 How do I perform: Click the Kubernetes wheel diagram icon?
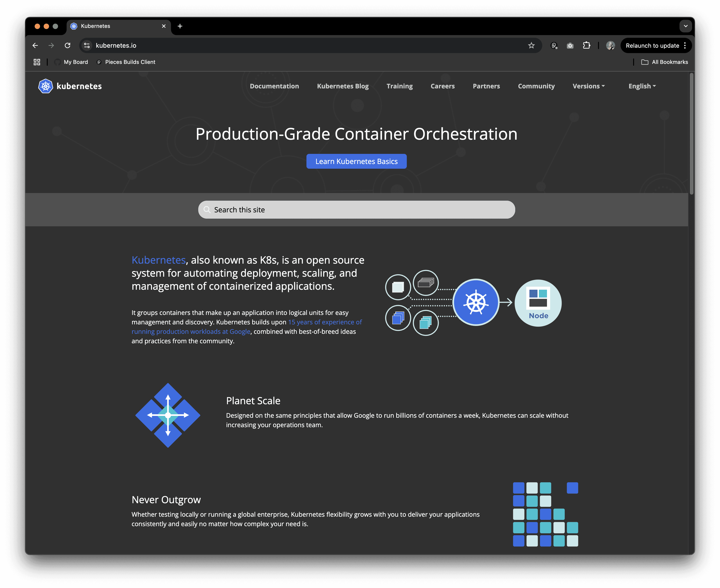[476, 302]
